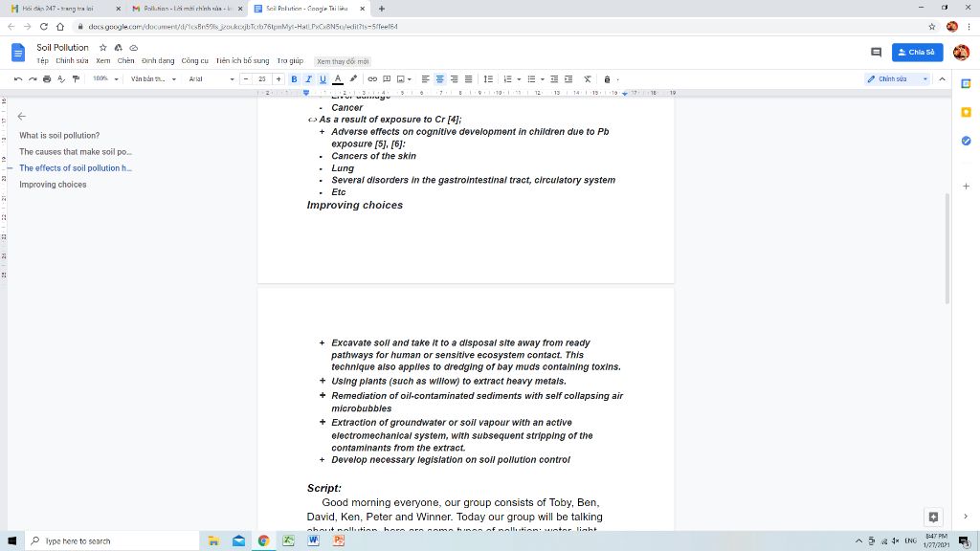Click the Explore button at the bottom right

click(933, 517)
